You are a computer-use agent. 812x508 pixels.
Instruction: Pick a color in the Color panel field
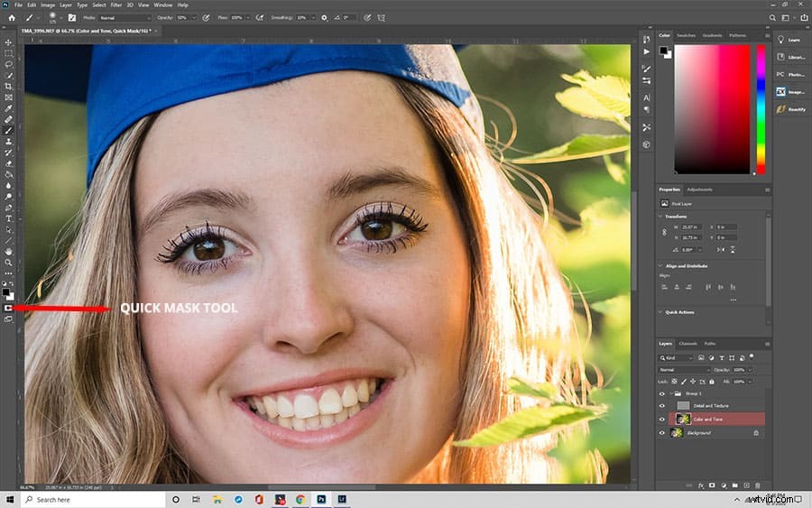(x=712, y=109)
